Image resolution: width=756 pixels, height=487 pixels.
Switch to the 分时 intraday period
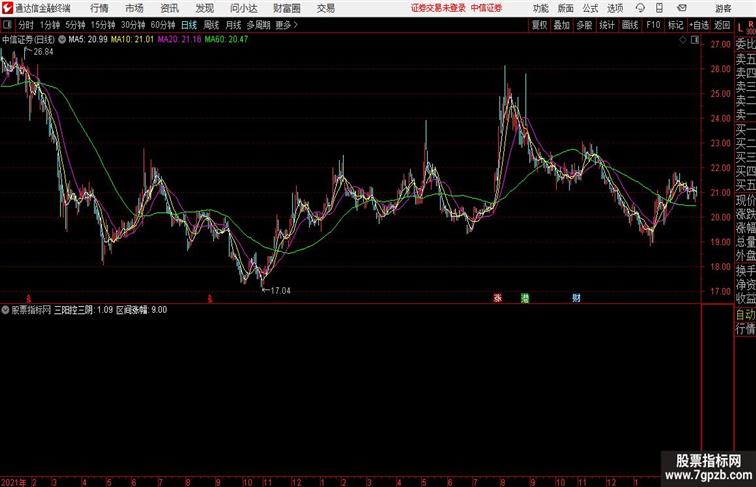point(26,25)
